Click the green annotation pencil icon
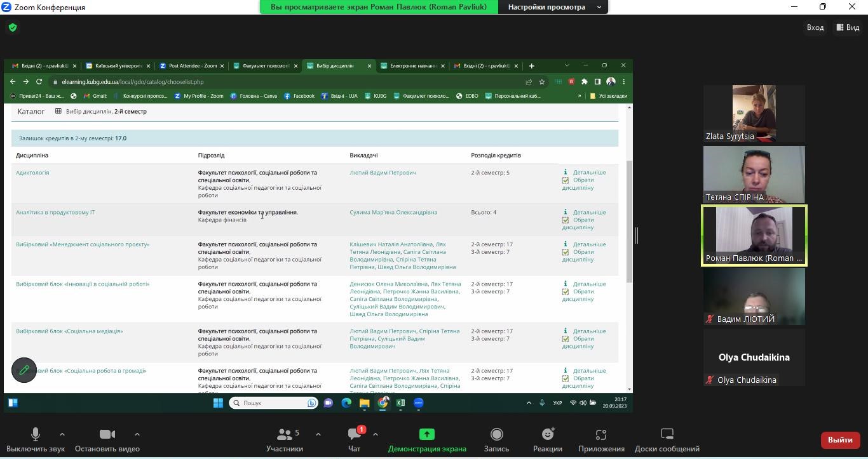Viewport: 868px width, 459px height. 24,369
